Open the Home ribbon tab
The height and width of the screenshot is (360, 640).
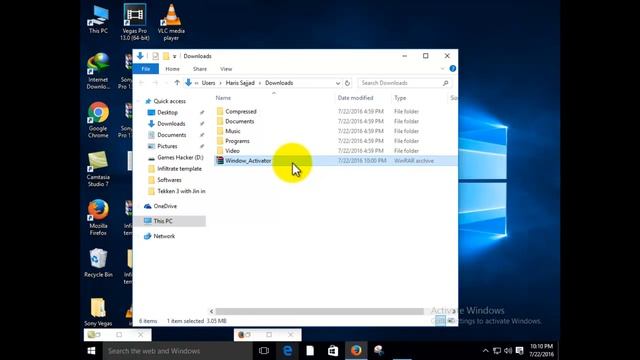point(172,69)
